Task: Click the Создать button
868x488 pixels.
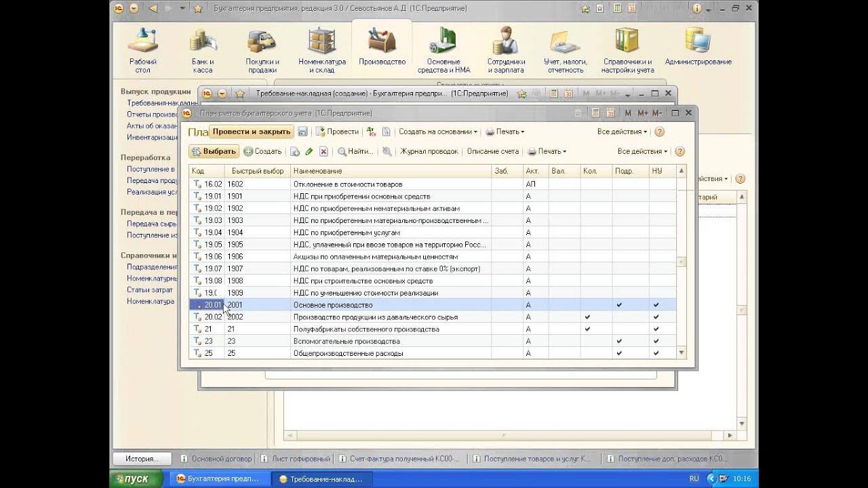Action: pos(263,151)
